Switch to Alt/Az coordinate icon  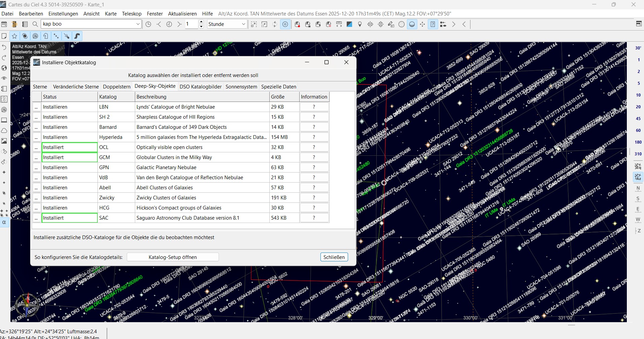click(638, 177)
